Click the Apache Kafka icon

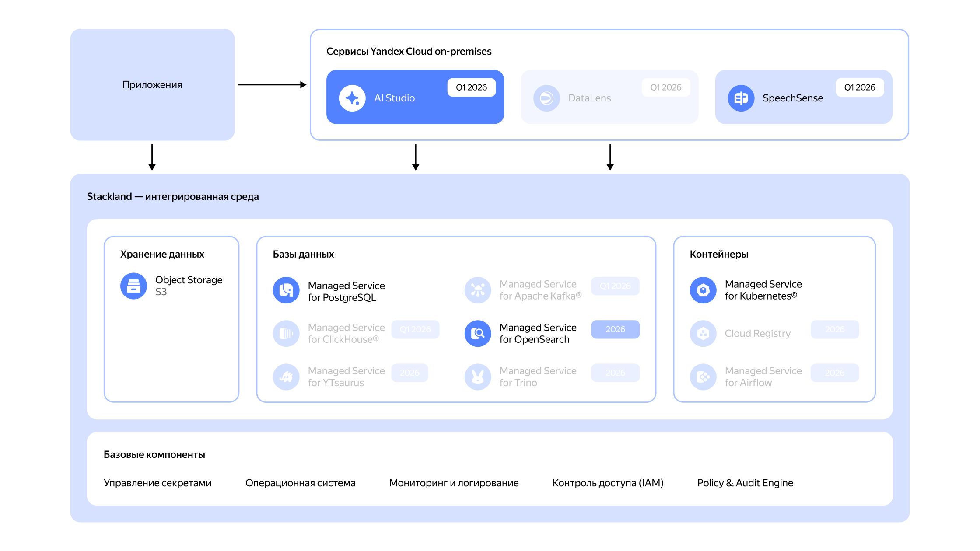click(x=478, y=290)
